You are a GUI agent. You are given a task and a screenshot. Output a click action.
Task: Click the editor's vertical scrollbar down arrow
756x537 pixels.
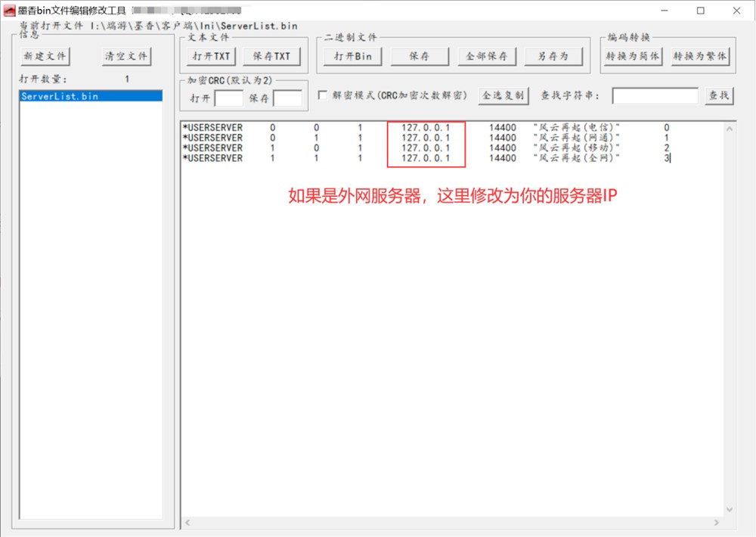730,510
